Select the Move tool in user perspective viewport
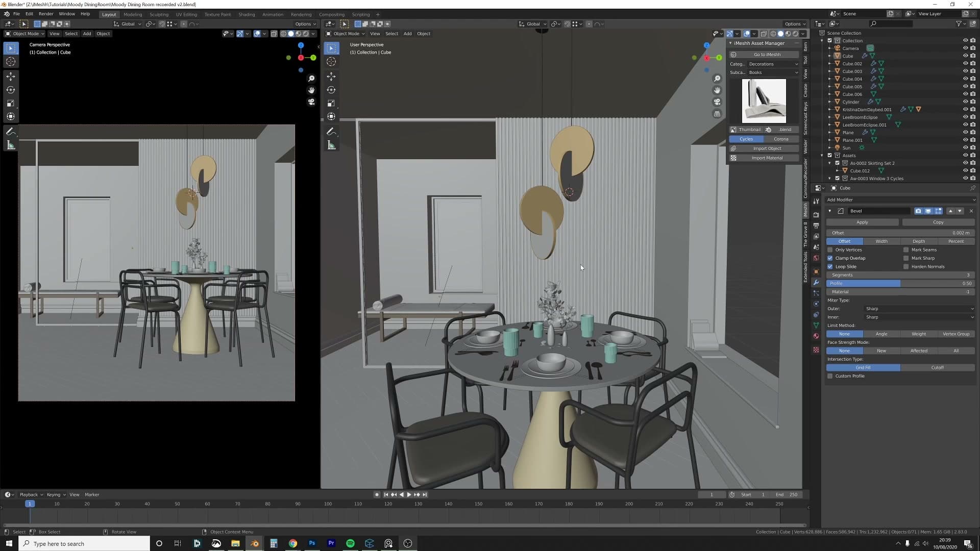 [x=331, y=77]
